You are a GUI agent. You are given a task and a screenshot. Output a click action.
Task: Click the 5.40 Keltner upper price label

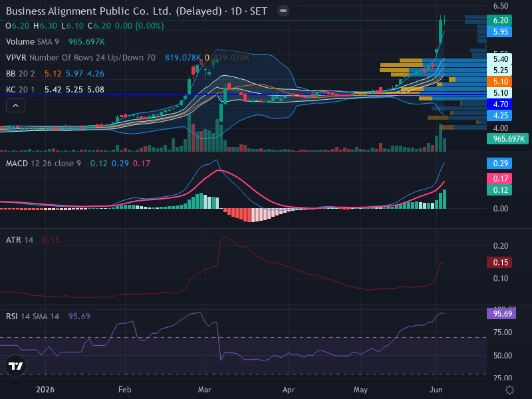tap(499, 59)
